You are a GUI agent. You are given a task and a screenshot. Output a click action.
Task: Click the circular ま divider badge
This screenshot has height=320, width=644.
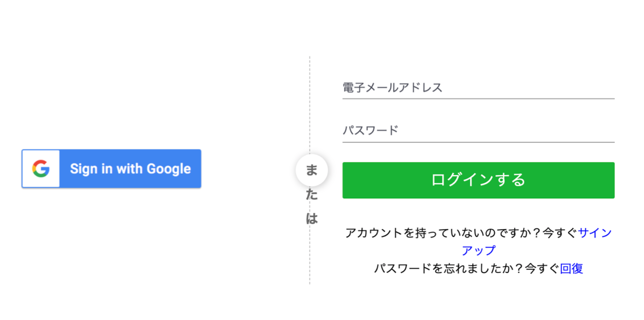[312, 170]
